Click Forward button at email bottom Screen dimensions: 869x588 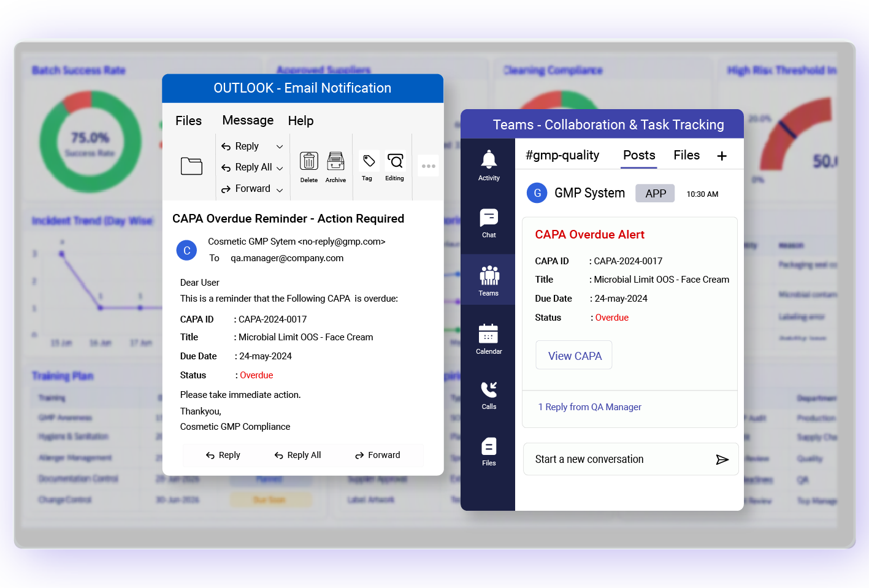pyautogui.click(x=378, y=455)
